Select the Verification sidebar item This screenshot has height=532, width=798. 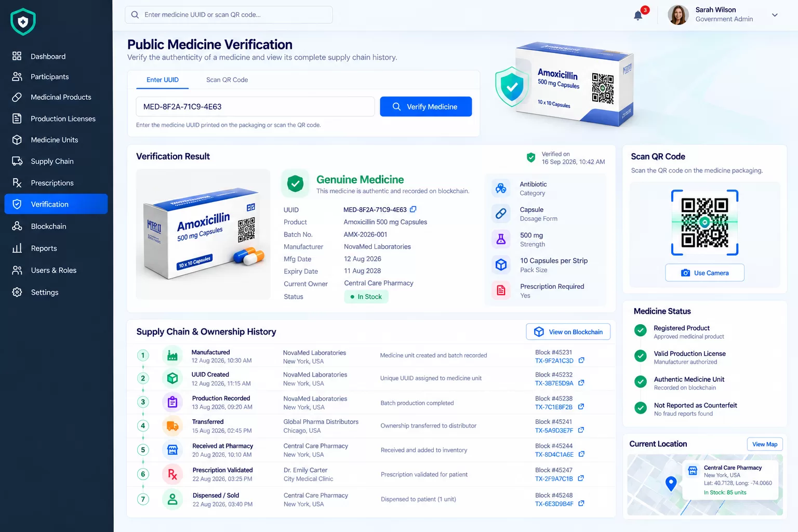pyautogui.click(x=56, y=204)
